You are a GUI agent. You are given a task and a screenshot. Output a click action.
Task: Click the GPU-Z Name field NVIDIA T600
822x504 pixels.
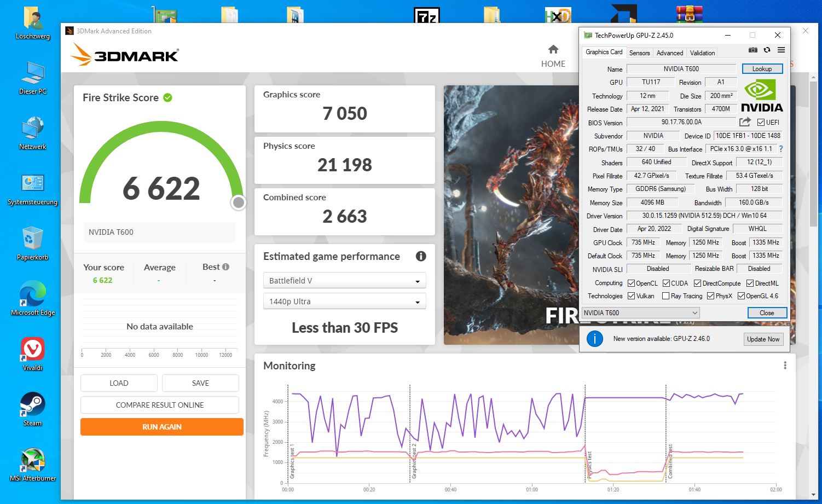click(681, 69)
